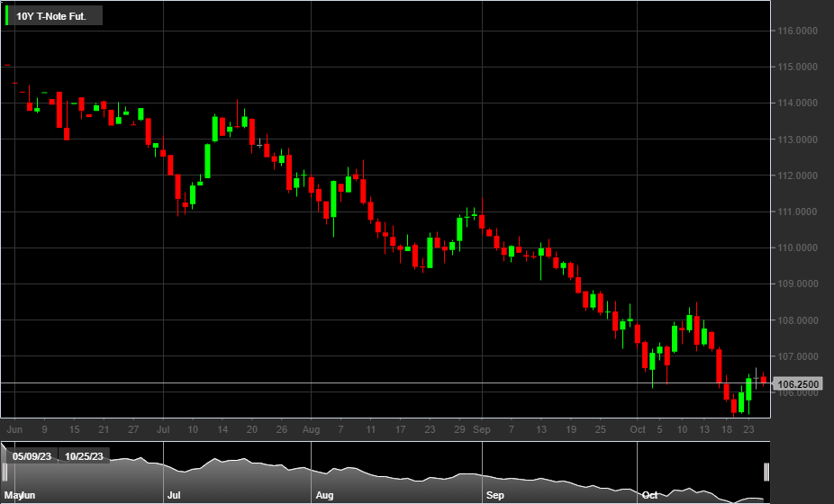This screenshot has width=834, height=504.
Task: Click the 11 date label in August
Action: tap(371, 429)
